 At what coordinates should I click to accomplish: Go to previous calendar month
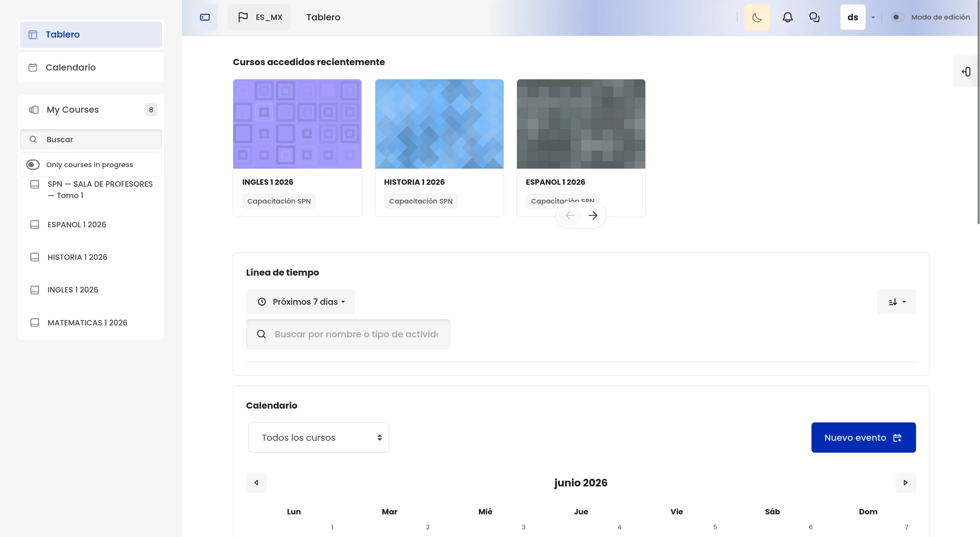tap(256, 483)
